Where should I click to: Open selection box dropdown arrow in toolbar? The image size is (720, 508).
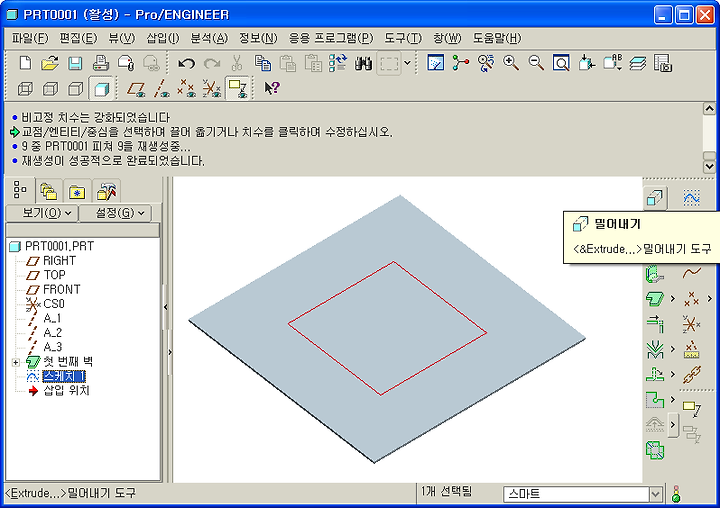coord(407,62)
